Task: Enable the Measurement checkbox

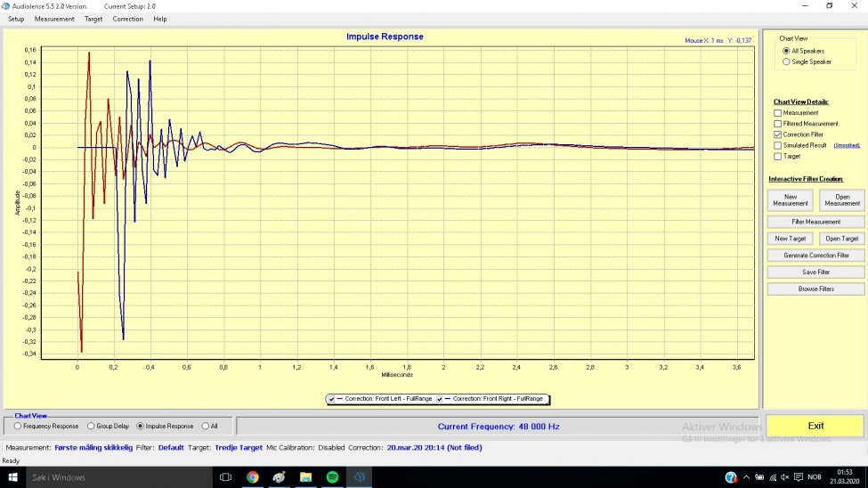Action: (x=778, y=113)
